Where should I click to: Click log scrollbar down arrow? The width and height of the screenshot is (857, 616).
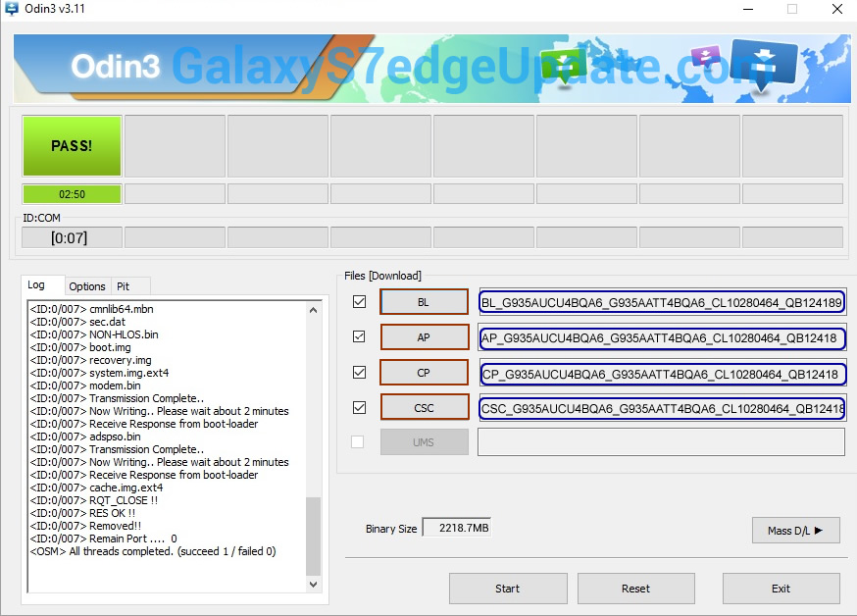(x=313, y=585)
